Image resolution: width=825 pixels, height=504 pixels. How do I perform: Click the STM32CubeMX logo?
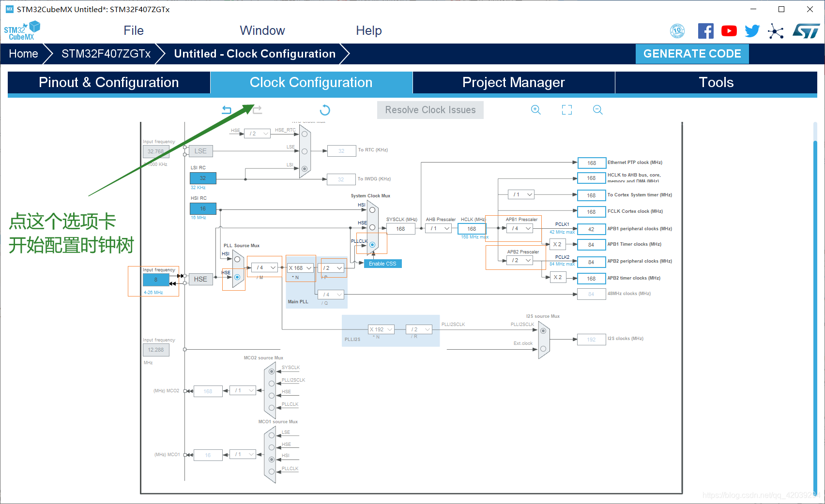22,30
